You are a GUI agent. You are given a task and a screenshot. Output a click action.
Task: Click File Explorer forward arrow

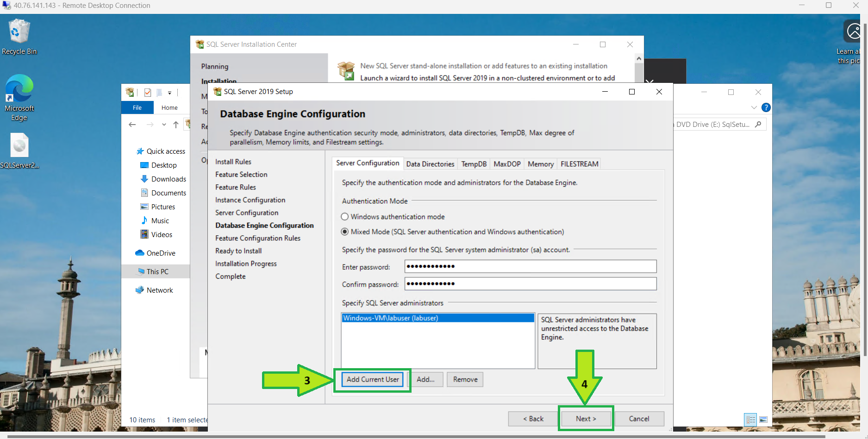150,125
